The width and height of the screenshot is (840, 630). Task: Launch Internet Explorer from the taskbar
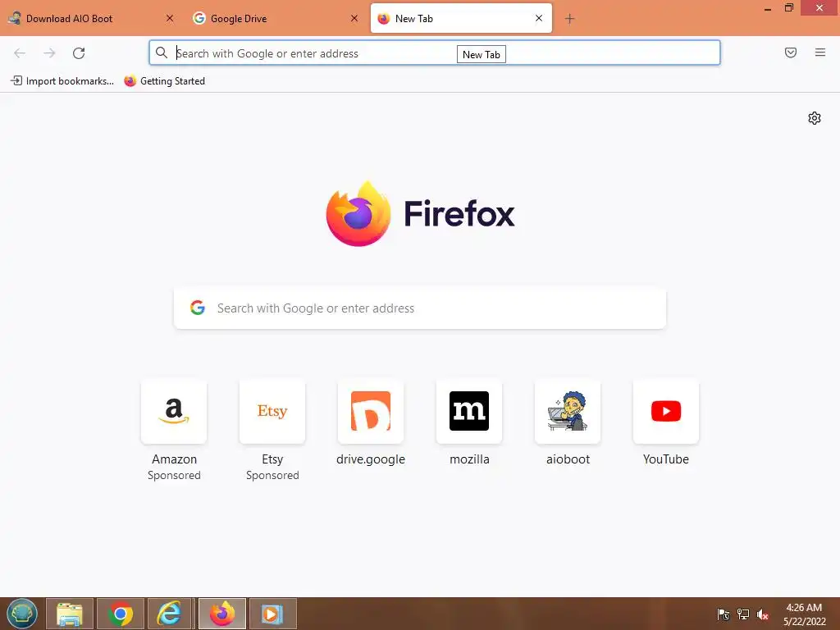[x=169, y=614]
